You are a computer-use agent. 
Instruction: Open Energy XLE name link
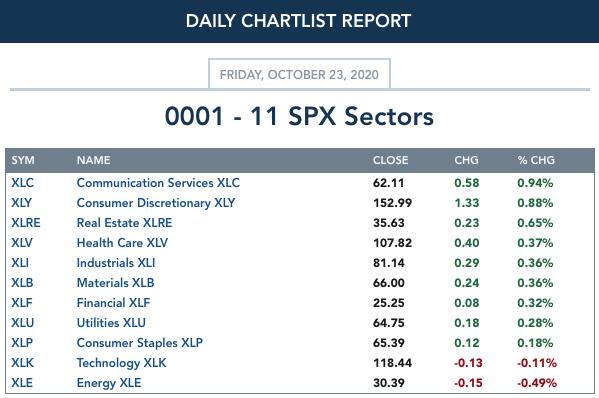109,383
